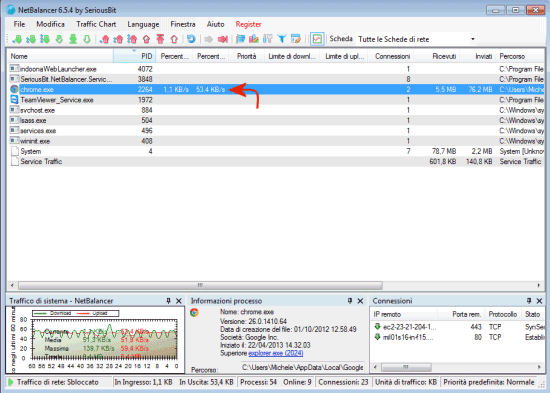Select the mil01s16-in-f15 connection row

458,337
